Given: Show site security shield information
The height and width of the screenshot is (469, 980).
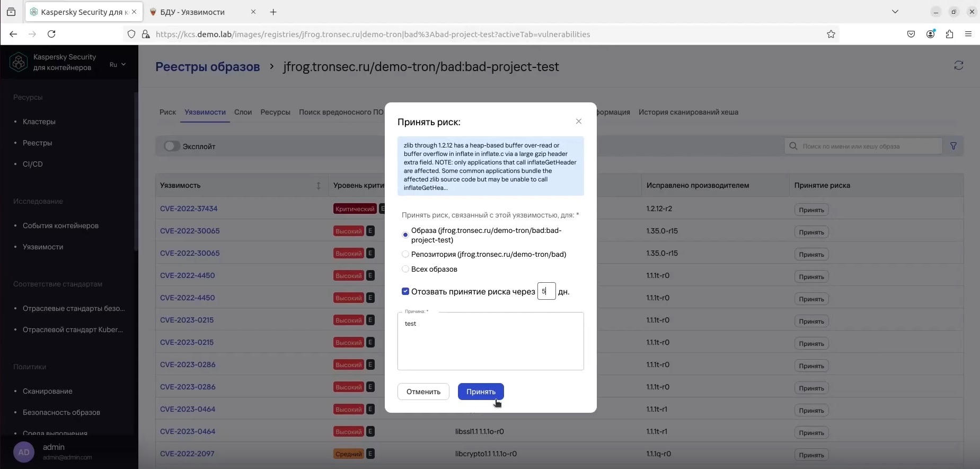Looking at the screenshot, I should [131, 34].
